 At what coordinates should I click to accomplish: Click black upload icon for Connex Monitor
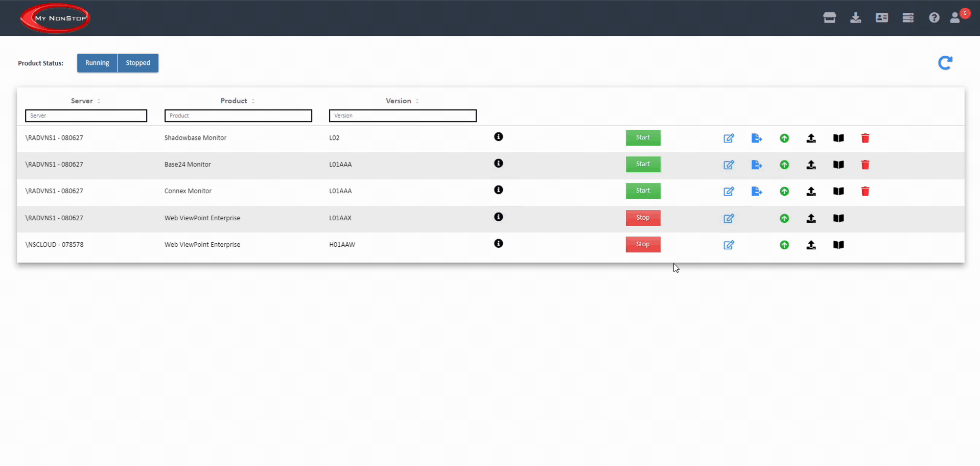coord(811,191)
